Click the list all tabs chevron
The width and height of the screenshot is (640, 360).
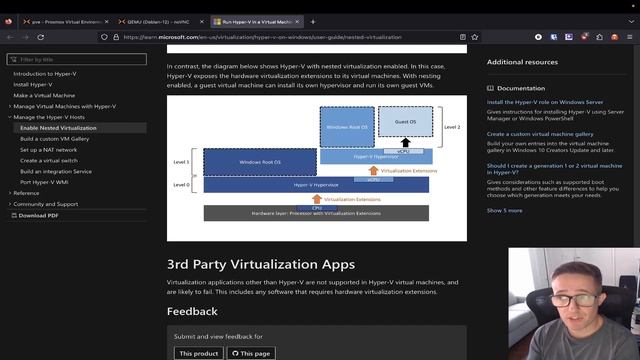coord(631,22)
